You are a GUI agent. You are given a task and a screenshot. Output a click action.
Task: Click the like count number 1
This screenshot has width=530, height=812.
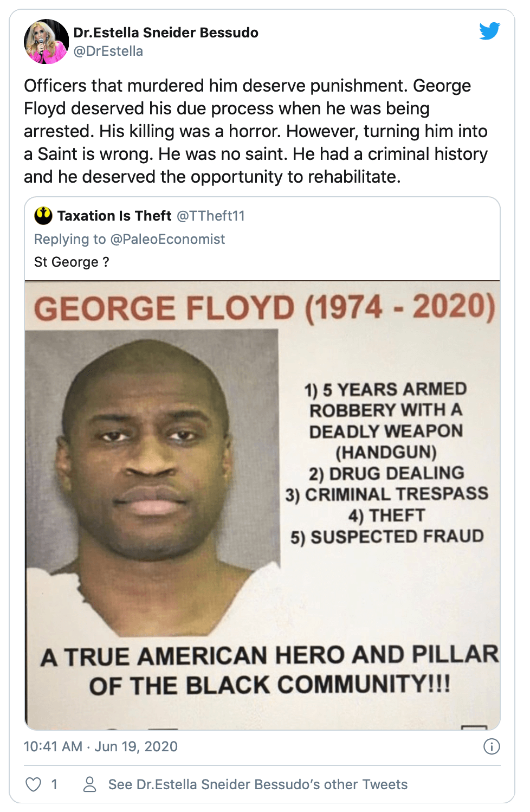(54, 784)
